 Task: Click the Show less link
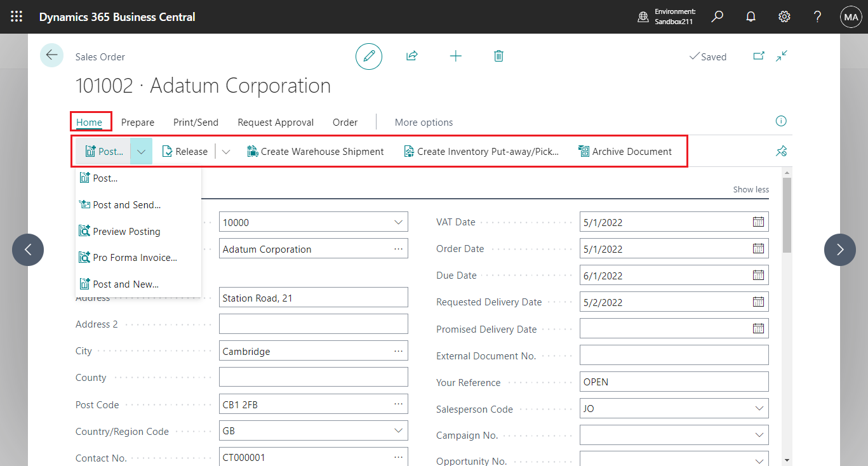click(x=751, y=189)
